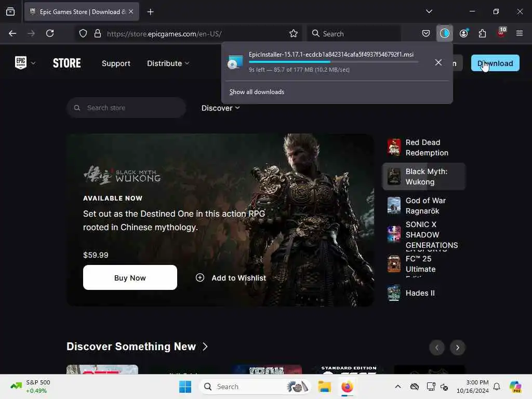
Task: Click the Firefox toolbar Search field
Action: point(354,34)
